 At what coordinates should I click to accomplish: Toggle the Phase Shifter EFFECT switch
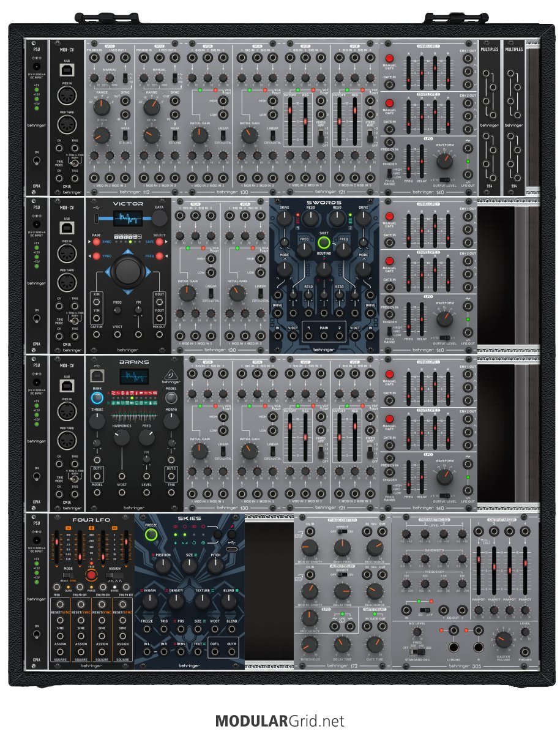click(x=342, y=531)
